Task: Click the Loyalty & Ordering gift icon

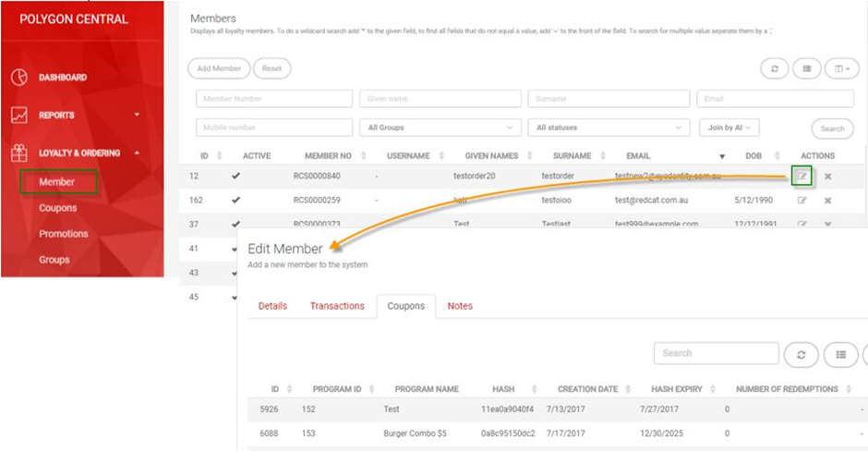Action: coord(19,153)
